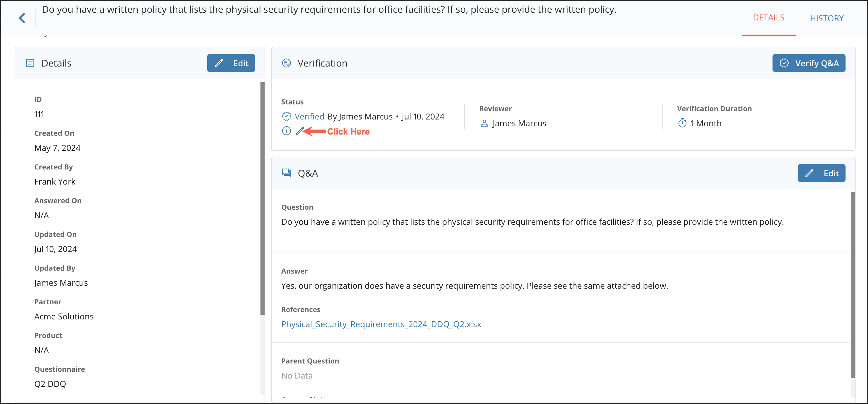
Task: Open the Physical_Security_Requirements_2024_DDQ_Q2.xlsx reference
Action: 381,324
